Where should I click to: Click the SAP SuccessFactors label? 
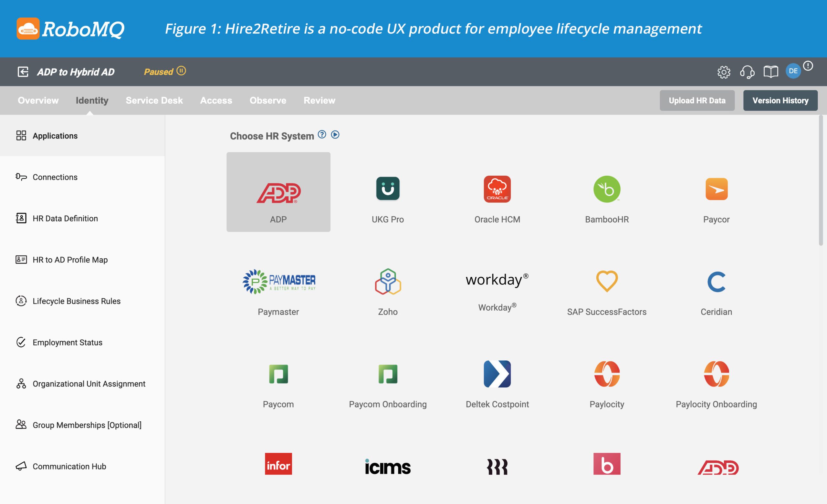(x=607, y=312)
